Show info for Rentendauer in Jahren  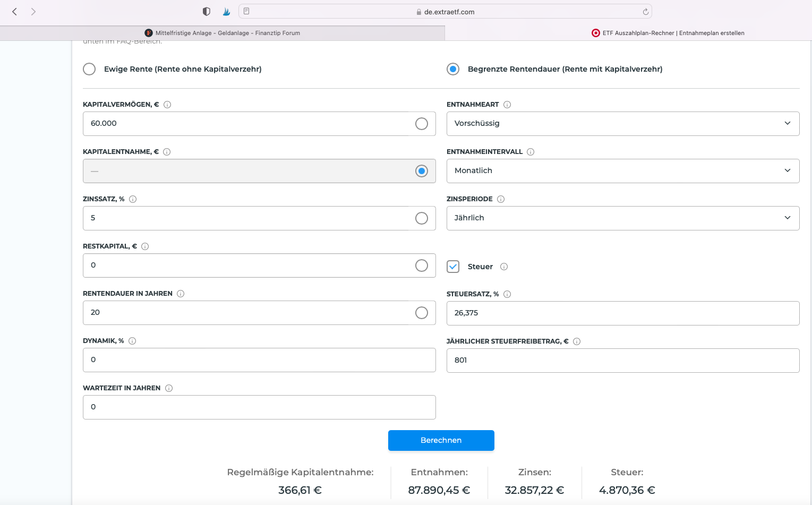(x=181, y=294)
